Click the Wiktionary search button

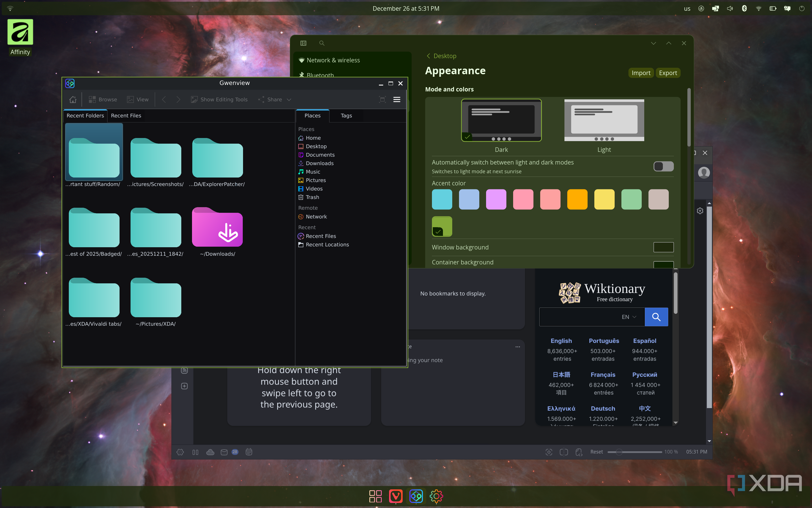coord(656,317)
